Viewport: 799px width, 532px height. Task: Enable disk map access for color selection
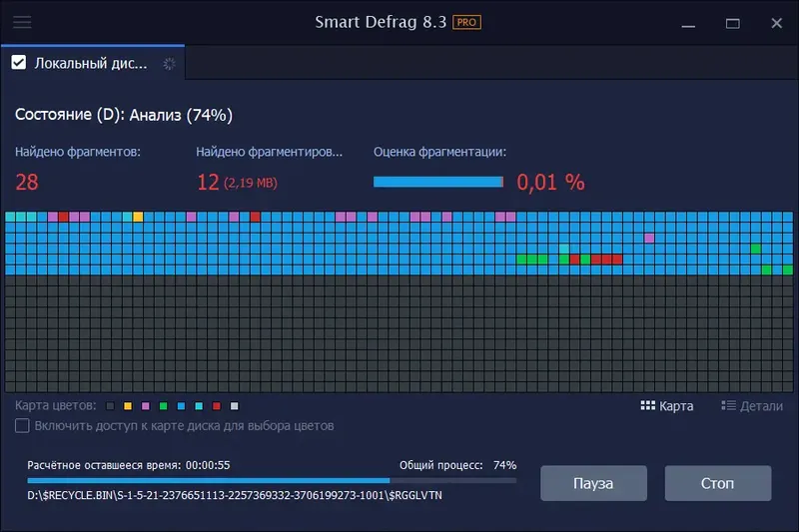pyautogui.click(x=22, y=425)
